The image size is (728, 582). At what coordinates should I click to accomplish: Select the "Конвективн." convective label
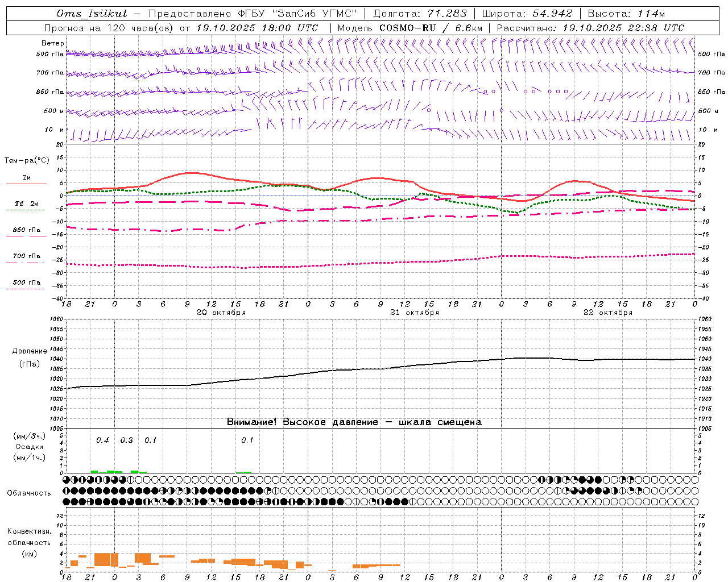(29, 531)
